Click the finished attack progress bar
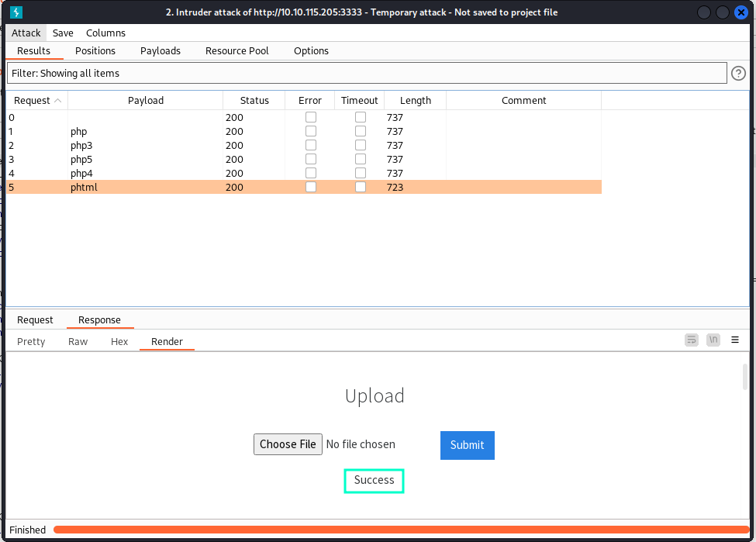Image resolution: width=756 pixels, height=542 pixels. 401,530
